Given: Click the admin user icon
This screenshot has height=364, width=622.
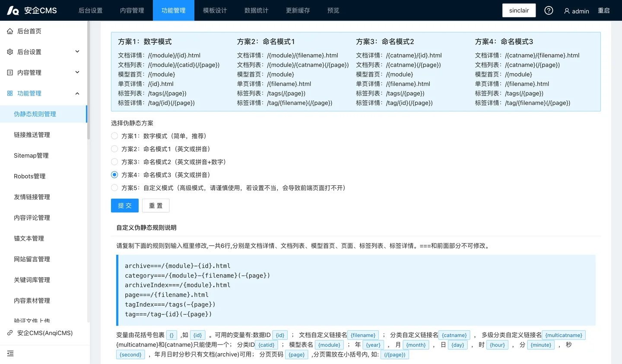Looking at the screenshot, I should 567,11.
